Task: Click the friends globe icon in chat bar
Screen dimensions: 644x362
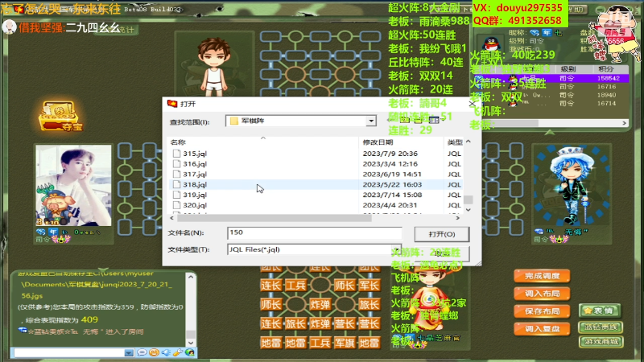Action: coord(190,352)
